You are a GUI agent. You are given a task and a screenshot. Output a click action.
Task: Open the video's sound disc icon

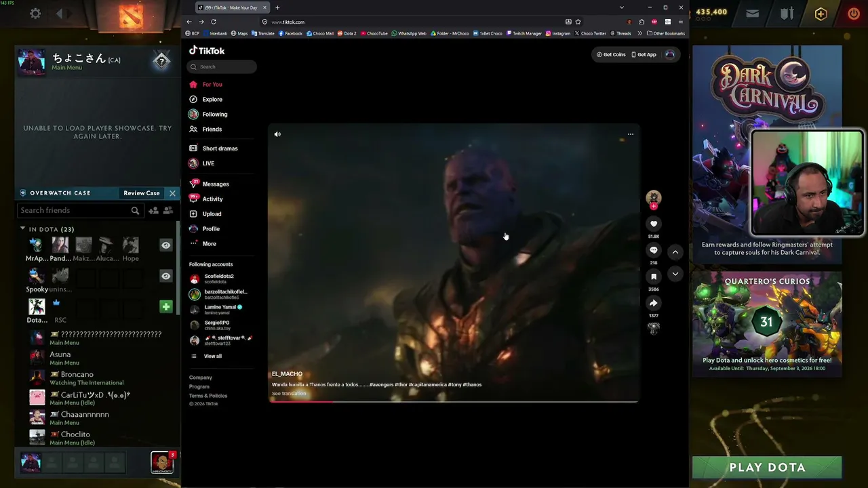pyautogui.click(x=654, y=329)
